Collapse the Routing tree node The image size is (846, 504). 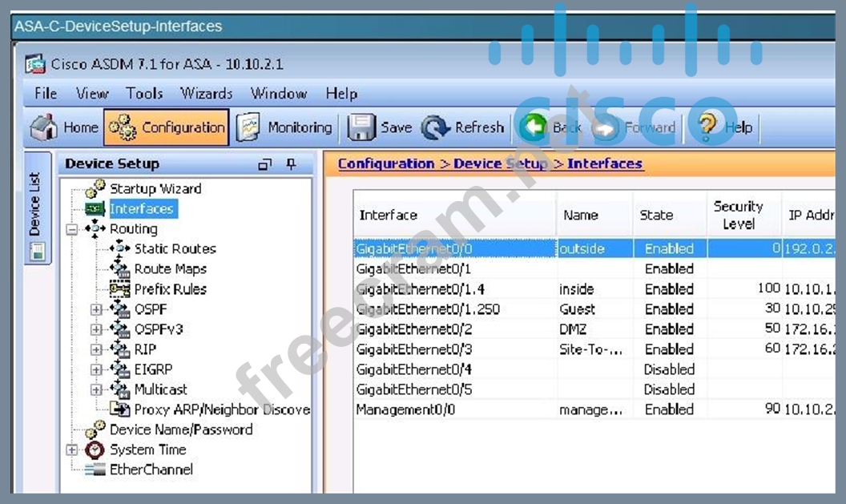(x=73, y=229)
